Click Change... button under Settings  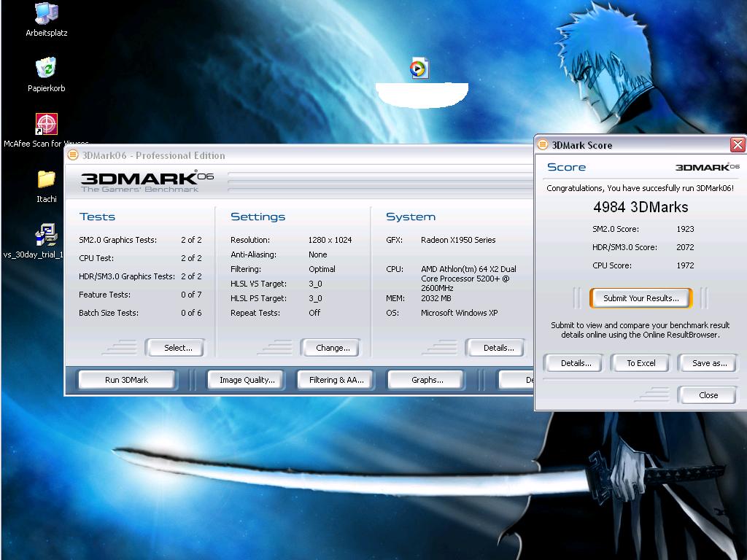coord(330,348)
